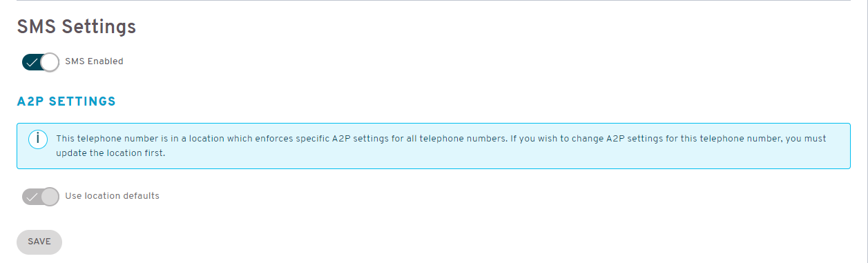This screenshot has width=868, height=263.
Task: Click the checkmark inside the SMS Enabled switch
Action: [32, 62]
